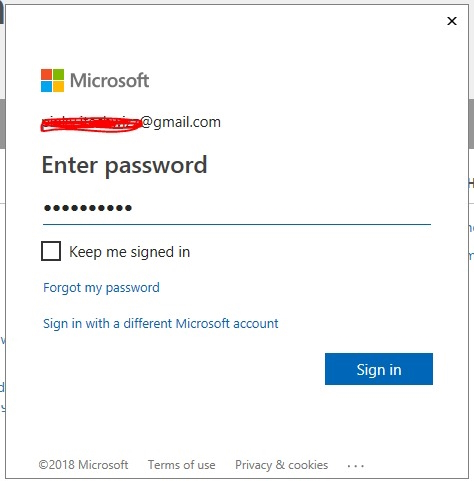This screenshot has height=481, width=474.
Task: Click on the masked password dots
Action: point(88,208)
